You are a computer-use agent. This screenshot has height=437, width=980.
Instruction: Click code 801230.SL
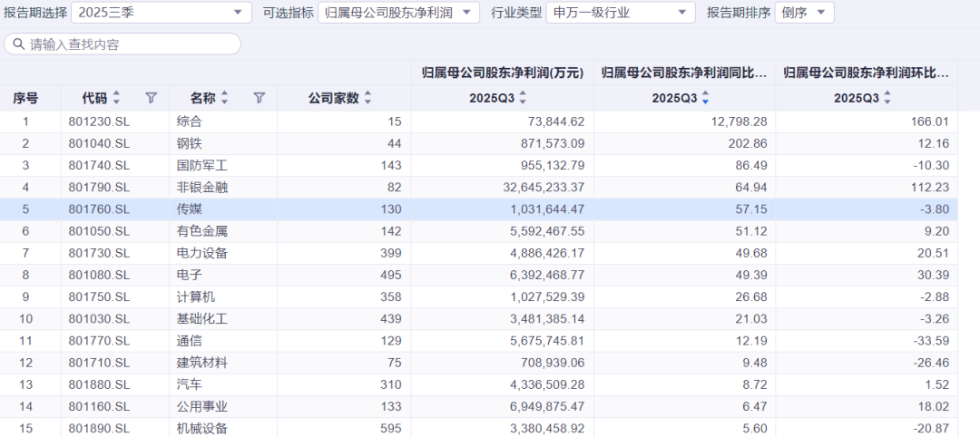tap(100, 121)
